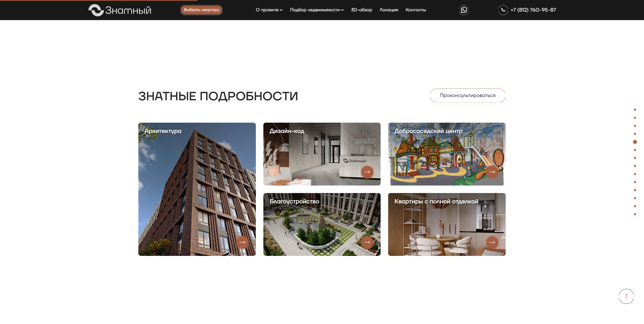The height and width of the screenshot is (324, 644).
Task: Click the Дизайн-код card arrow icon
Action: (x=367, y=172)
